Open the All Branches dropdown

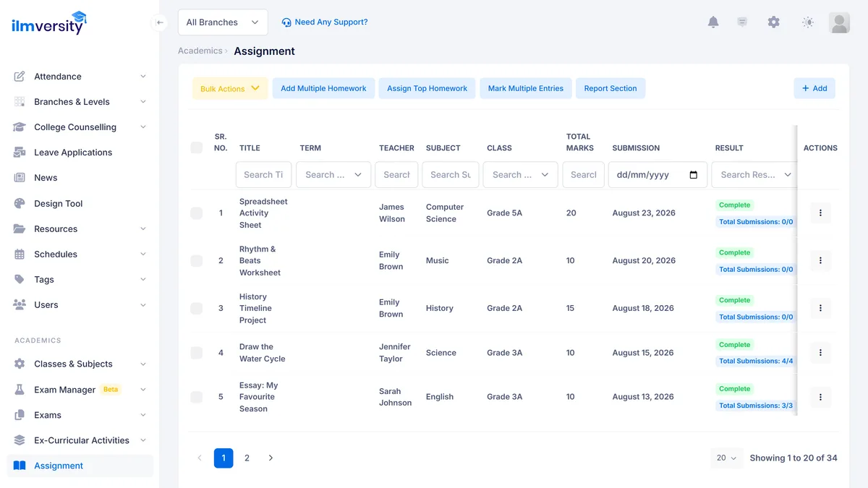223,22
